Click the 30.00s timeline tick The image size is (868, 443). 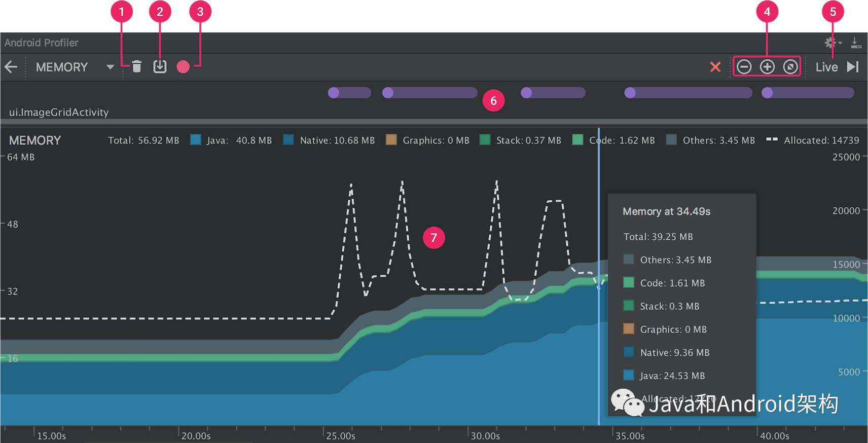486,436
